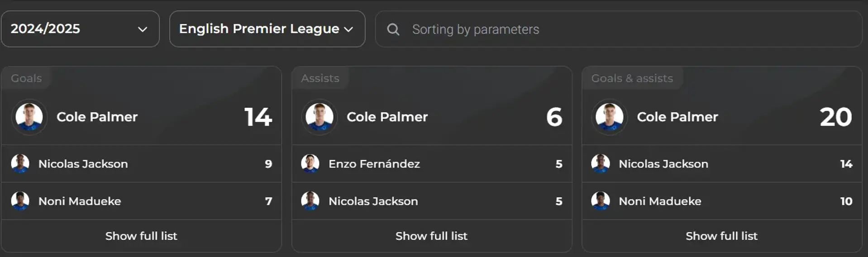Show full list of Assists
Image resolution: width=868 pixels, height=257 pixels.
(432, 236)
